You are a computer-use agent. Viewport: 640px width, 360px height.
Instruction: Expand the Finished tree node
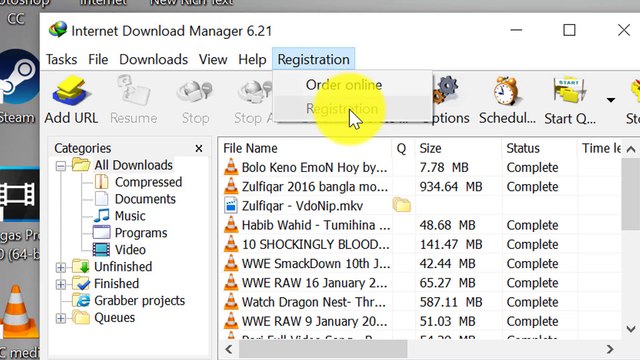coord(60,284)
